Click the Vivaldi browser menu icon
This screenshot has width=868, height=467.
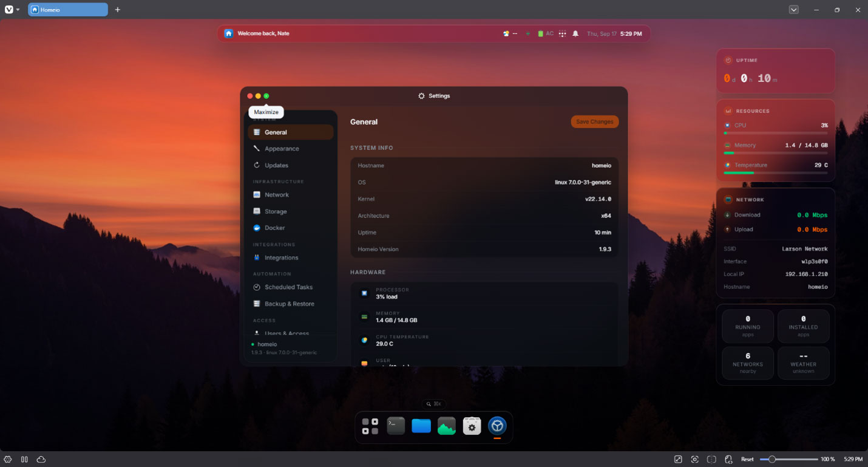(9, 10)
